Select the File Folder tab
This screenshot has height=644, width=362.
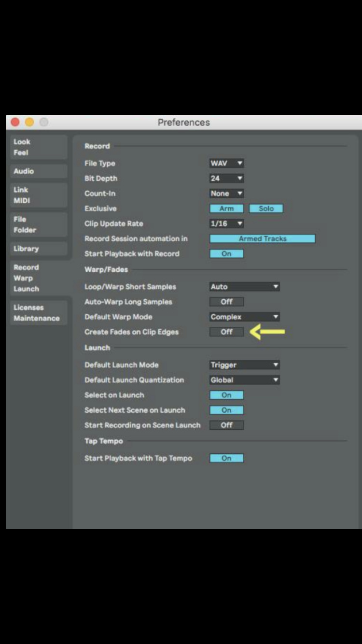pos(38,224)
